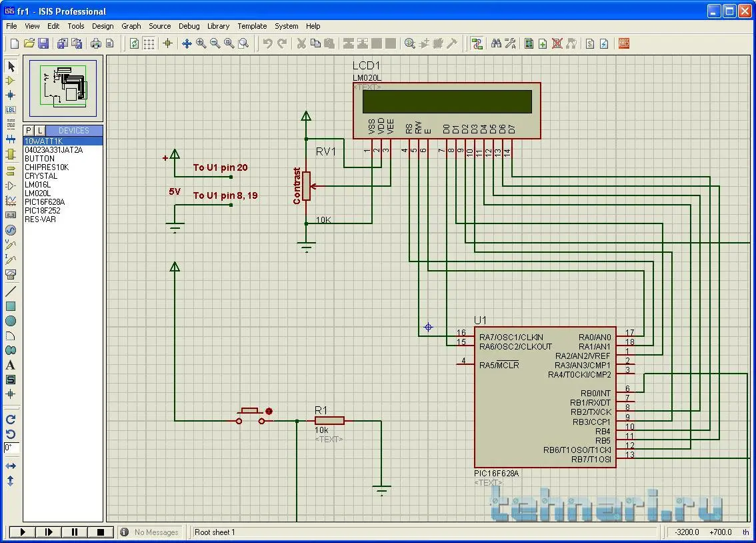
Task: Select the wire label LBL tool
Action: (x=11, y=110)
